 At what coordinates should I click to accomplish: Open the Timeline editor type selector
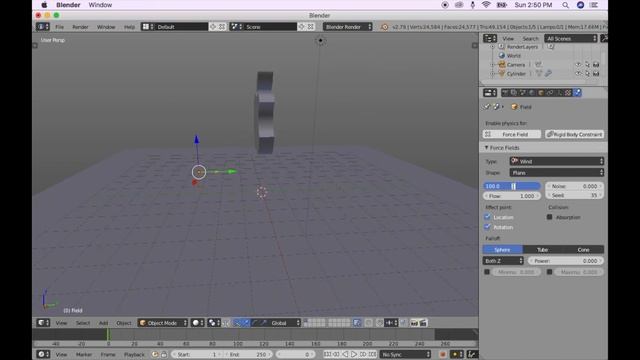pos(43,354)
